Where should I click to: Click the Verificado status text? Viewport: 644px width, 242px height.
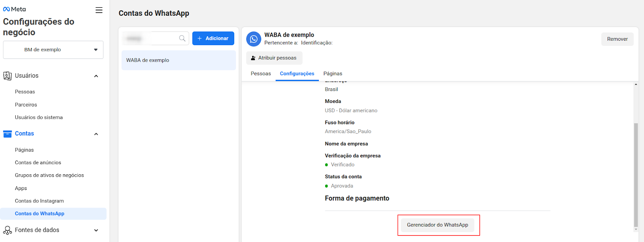coord(343,165)
